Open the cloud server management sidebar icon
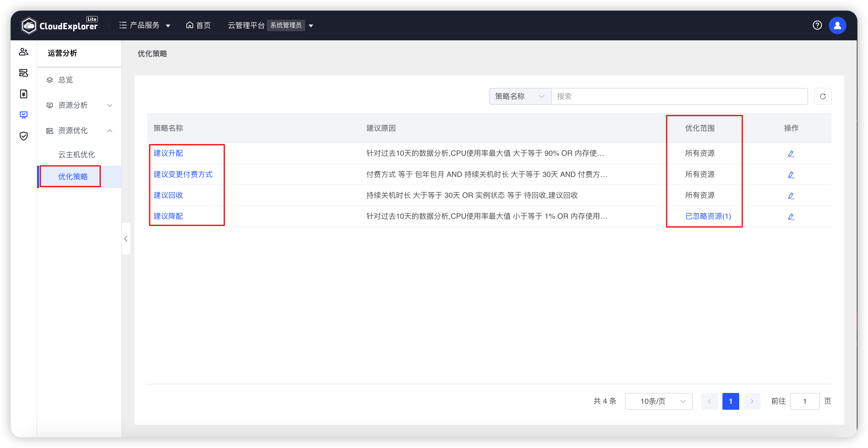Image resolution: width=868 pixels, height=448 pixels. (x=24, y=72)
